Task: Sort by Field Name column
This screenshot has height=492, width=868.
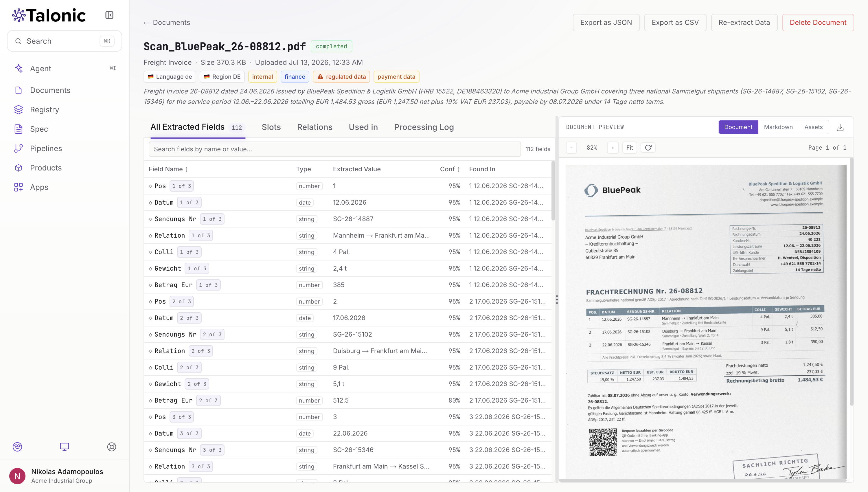Action: 168,169
